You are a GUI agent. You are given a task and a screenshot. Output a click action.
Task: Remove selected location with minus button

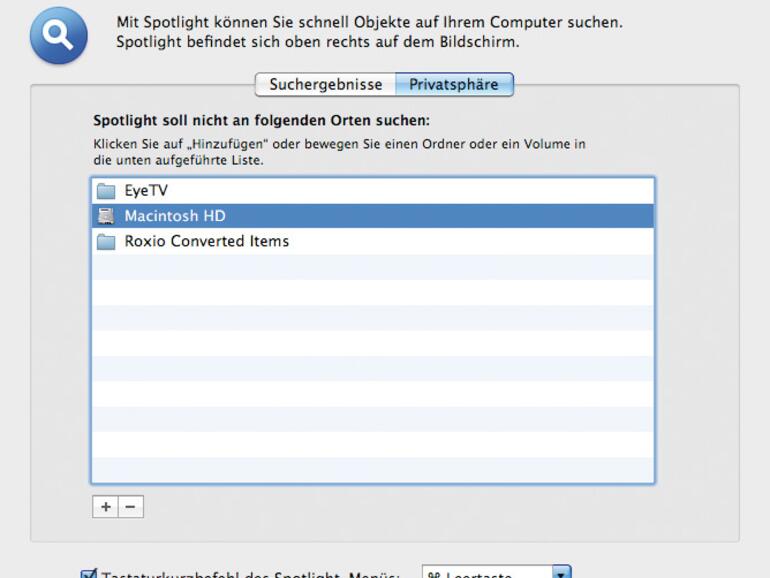point(131,507)
